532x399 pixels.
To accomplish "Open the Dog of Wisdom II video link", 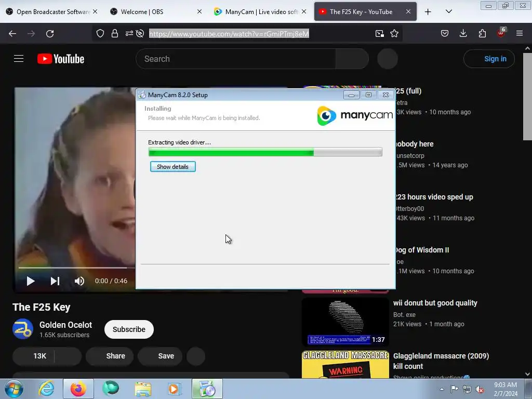I will click(x=422, y=250).
